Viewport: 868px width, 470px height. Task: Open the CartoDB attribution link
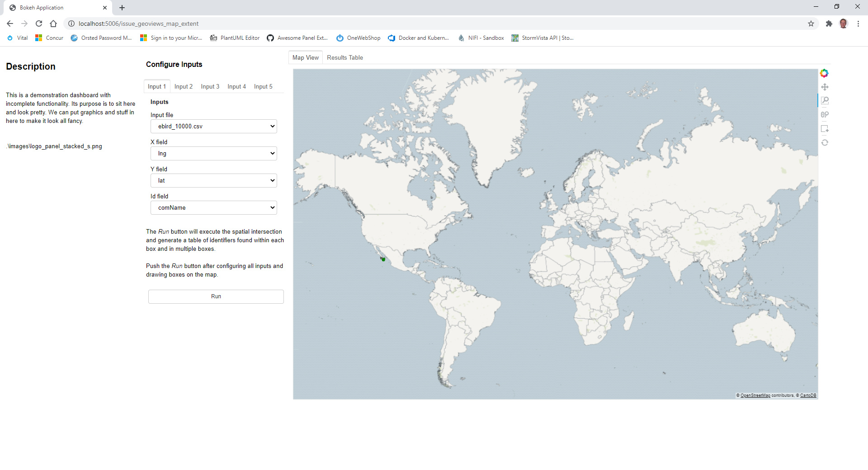(808, 395)
